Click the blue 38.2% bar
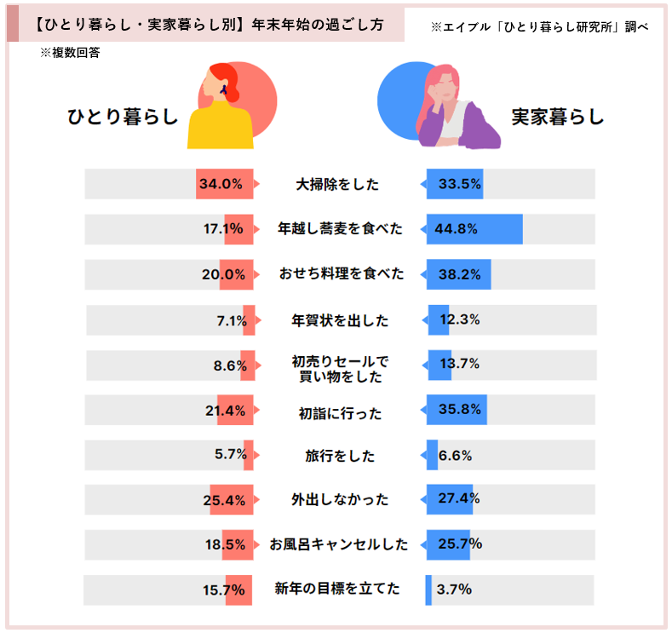Image resolution: width=672 pixels, height=633 pixels. pos(458,274)
